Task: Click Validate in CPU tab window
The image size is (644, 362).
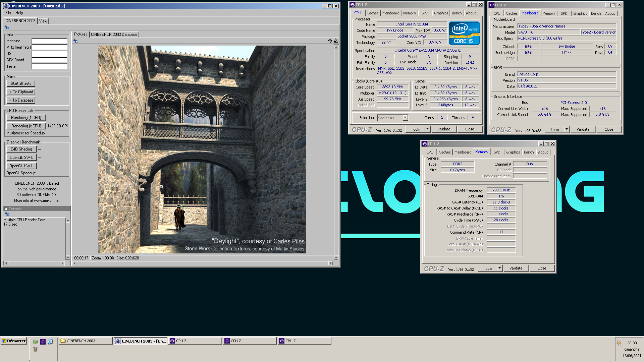Action: tap(444, 129)
